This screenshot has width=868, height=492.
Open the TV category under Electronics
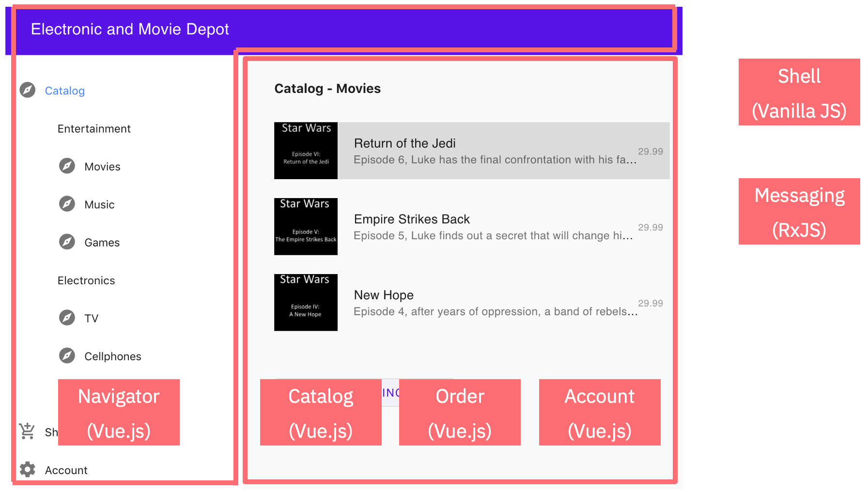pyautogui.click(x=91, y=318)
